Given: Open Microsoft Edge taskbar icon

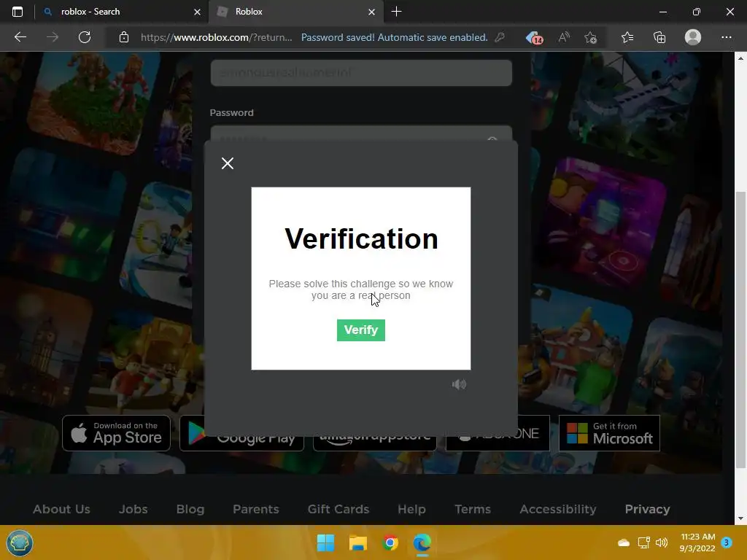Looking at the screenshot, I should click(422, 542).
